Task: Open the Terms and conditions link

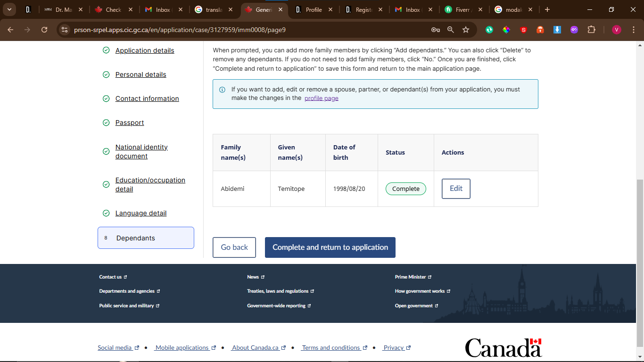Action: 335,348
